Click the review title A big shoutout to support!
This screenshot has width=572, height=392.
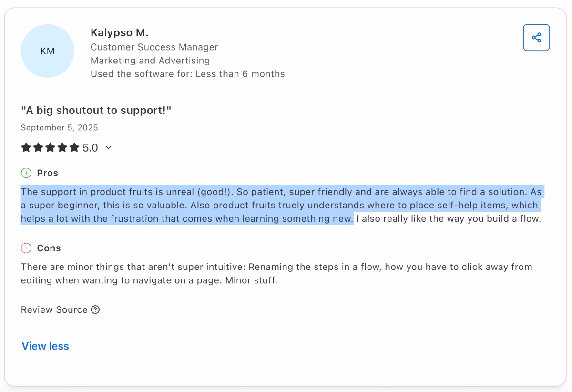click(x=95, y=110)
